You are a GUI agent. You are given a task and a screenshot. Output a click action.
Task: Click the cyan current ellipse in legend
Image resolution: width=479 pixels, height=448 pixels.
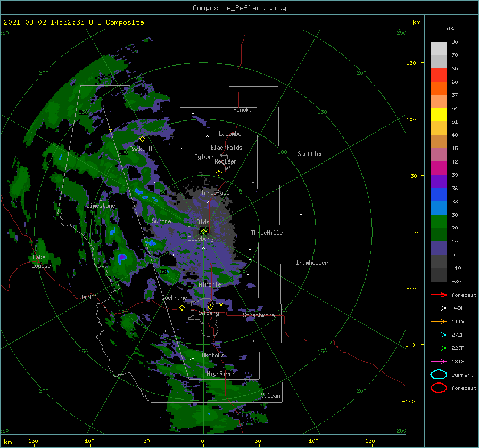[x=439, y=374]
